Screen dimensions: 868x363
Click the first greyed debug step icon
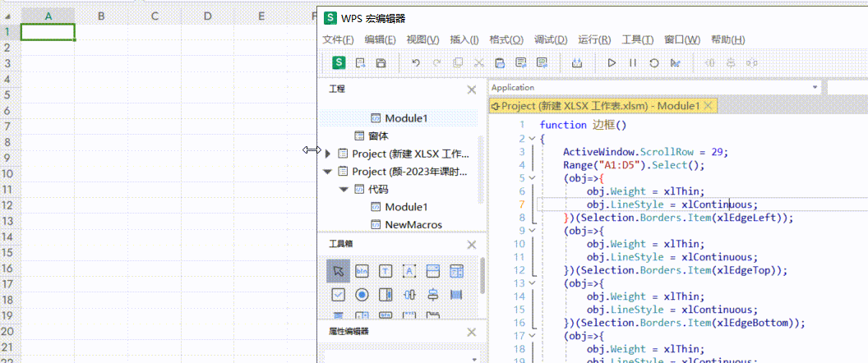pos(709,63)
